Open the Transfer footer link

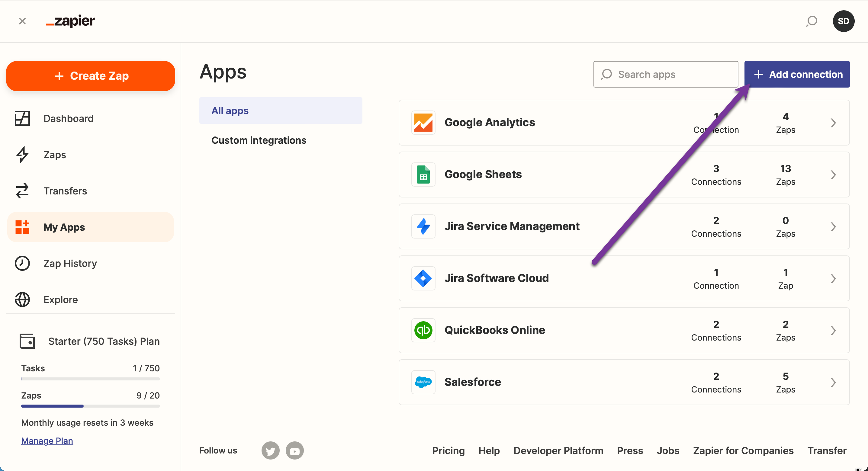[827, 450]
